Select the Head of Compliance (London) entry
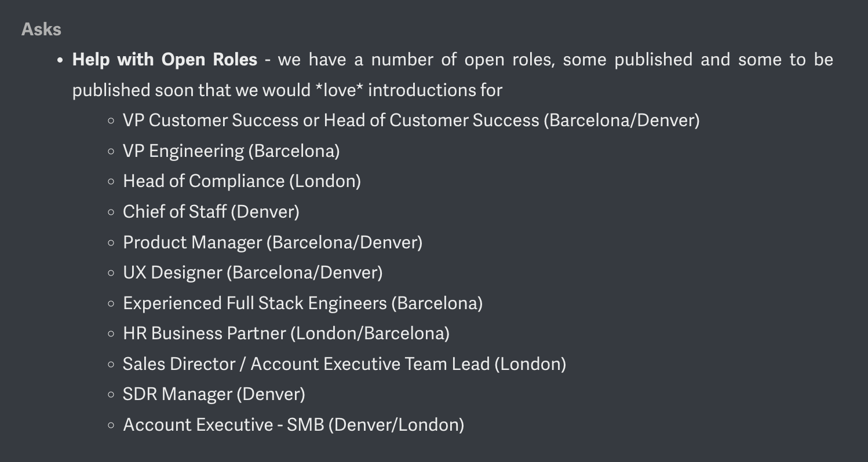 click(242, 181)
